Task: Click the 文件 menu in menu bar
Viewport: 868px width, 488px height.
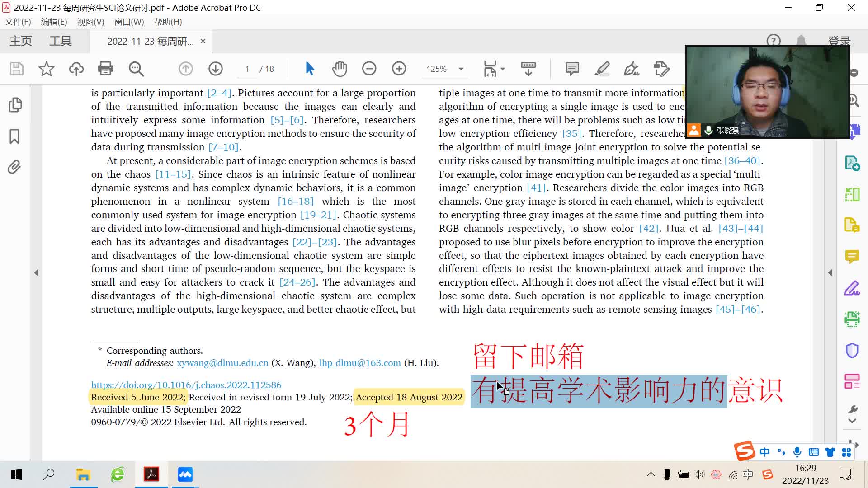Action: 17,22
